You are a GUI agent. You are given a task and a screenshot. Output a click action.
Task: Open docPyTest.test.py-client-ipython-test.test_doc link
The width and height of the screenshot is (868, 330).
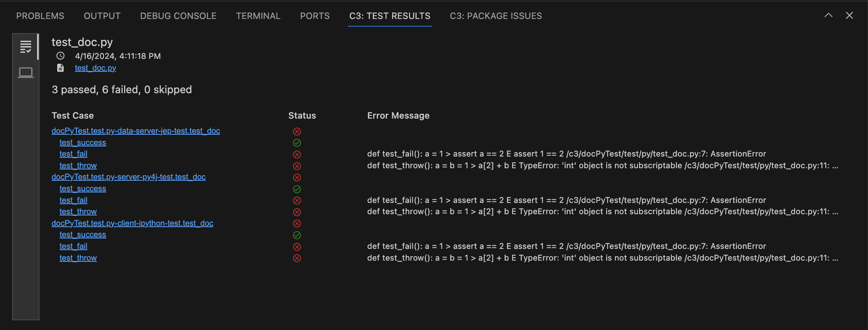pos(132,223)
